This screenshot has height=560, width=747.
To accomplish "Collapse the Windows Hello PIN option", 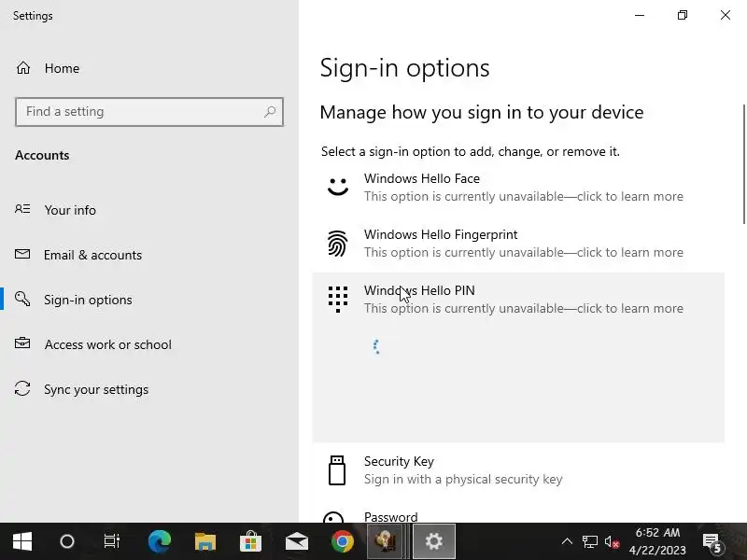I will tap(518, 300).
